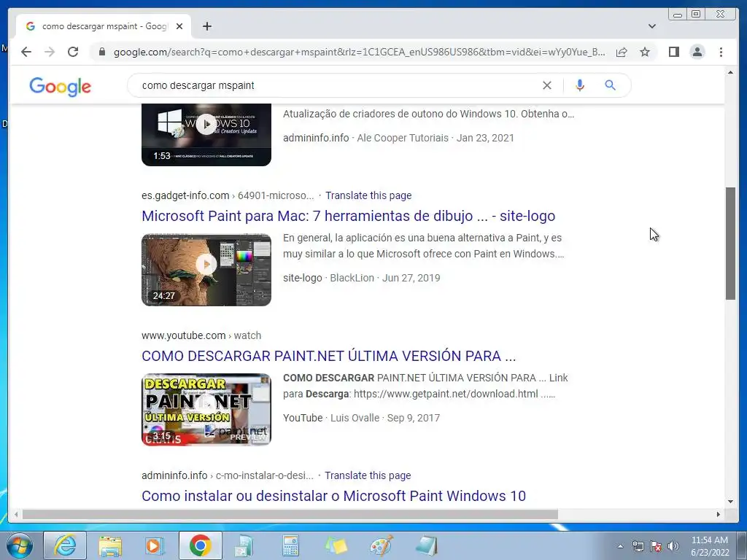
Task: Click the horizontal scrollbar thumb
Action: coord(290,514)
